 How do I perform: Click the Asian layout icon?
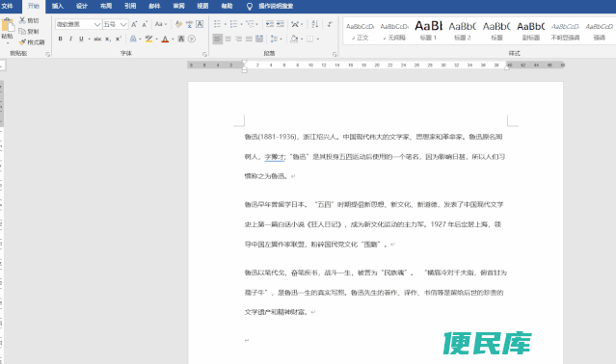tap(295, 24)
